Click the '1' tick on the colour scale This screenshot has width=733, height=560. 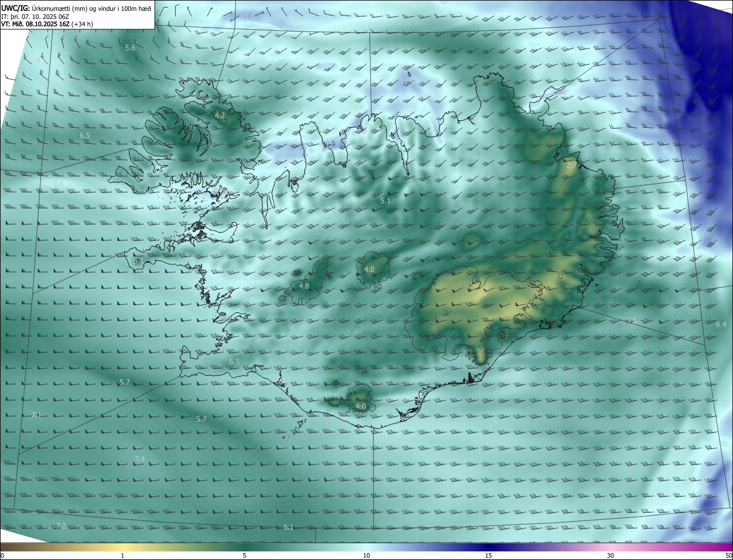(123, 556)
